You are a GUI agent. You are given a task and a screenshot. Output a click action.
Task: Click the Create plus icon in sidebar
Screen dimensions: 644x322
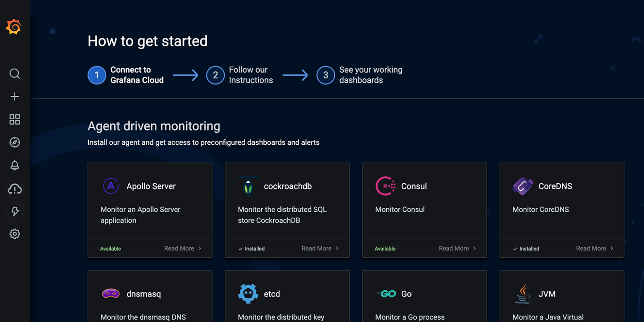pyautogui.click(x=14, y=96)
